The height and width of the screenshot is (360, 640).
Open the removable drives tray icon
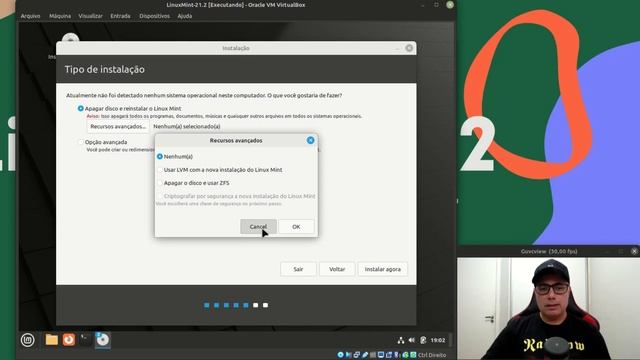pyautogui.click(x=423, y=340)
